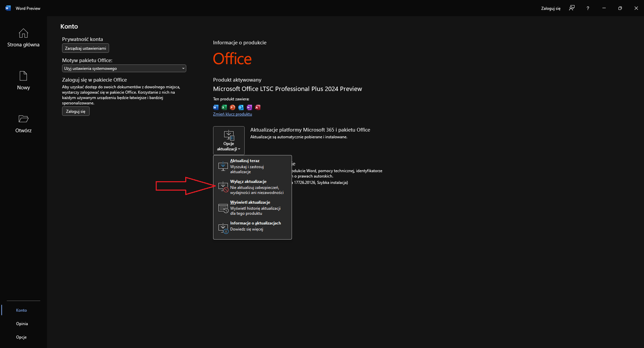Minimize the Word Preview window

click(604, 8)
